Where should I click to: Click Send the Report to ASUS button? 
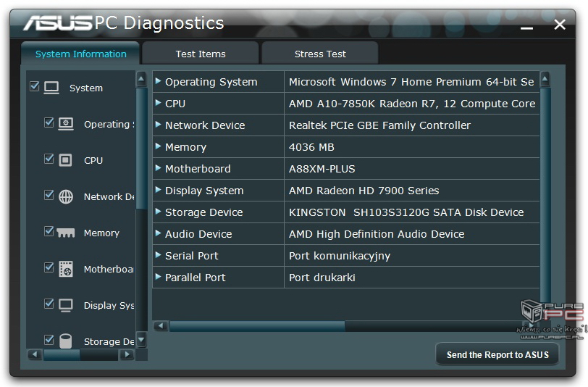click(x=497, y=354)
